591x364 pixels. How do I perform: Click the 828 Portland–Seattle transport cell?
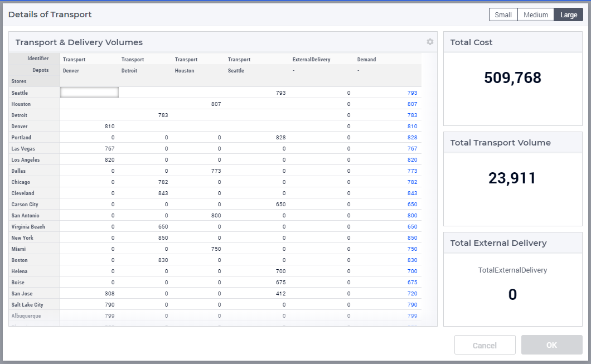click(258, 138)
